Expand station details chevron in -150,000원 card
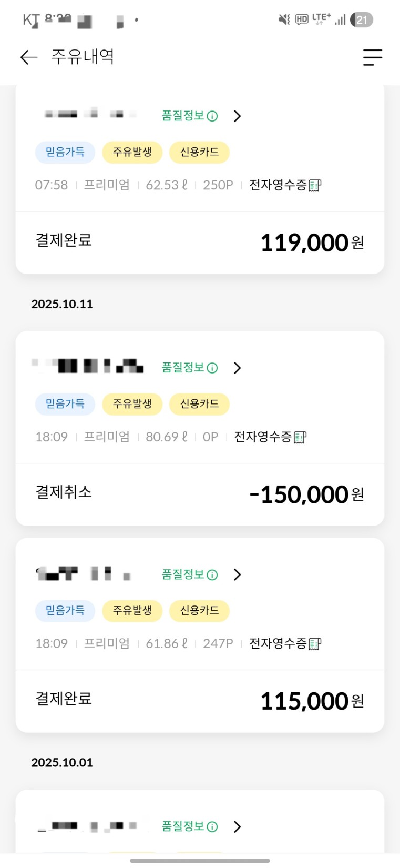 237,368
